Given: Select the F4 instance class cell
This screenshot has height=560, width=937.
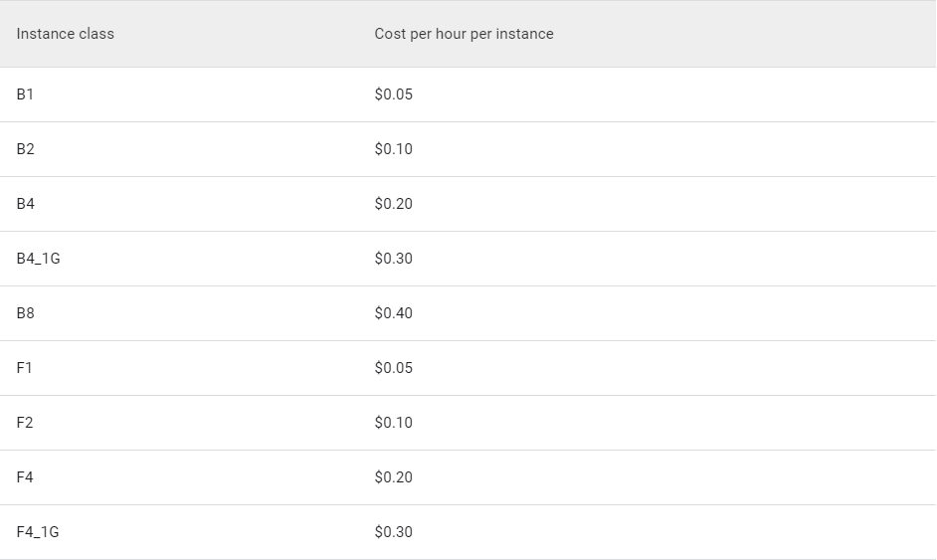Looking at the screenshot, I should point(24,477).
